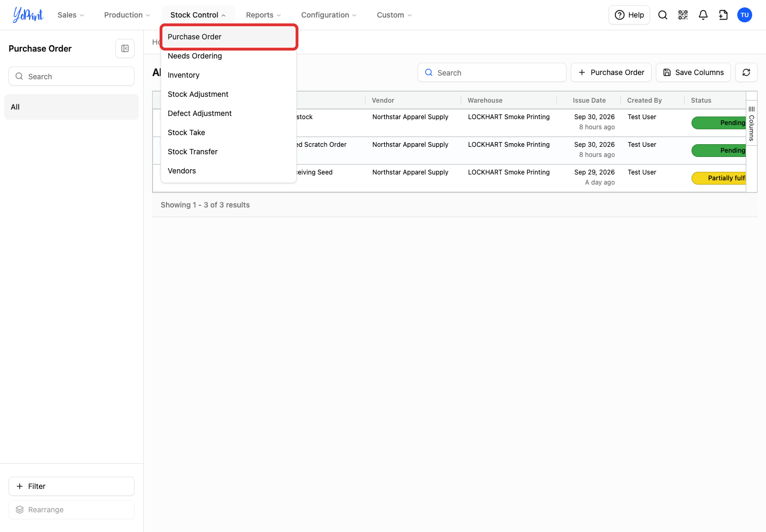This screenshot has height=532, width=766.
Task: Collapse the Purchase Order sidebar panel
Action: click(125, 48)
